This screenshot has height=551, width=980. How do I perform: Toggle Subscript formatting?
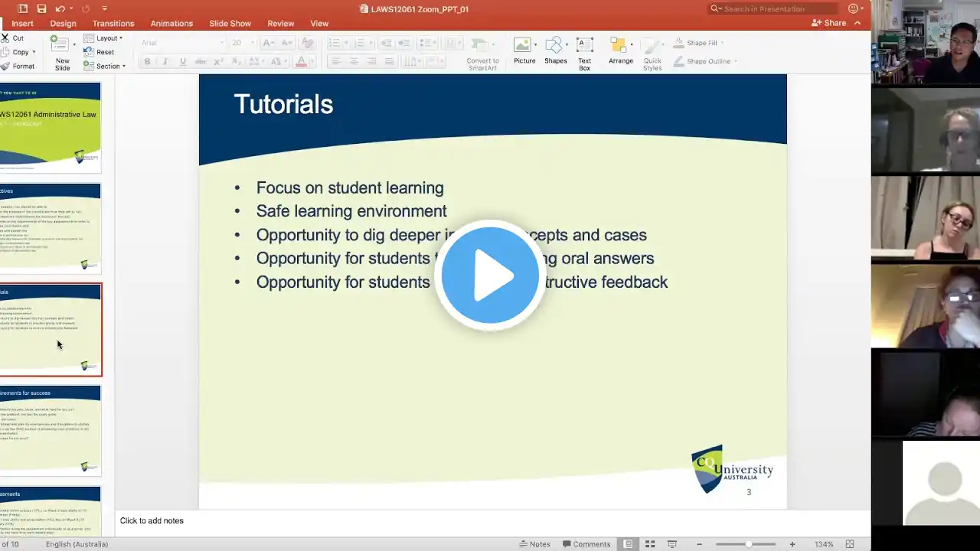pyautogui.click(x=236, y=61)
